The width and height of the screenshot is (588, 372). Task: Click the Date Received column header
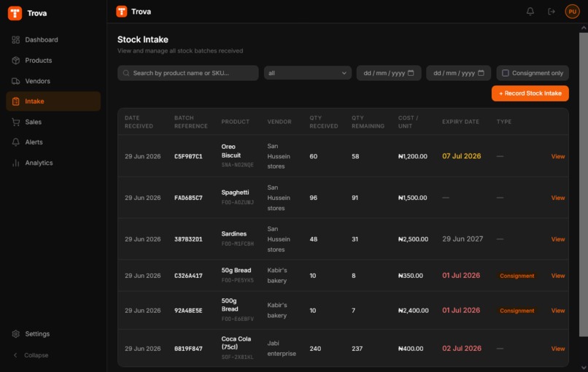point(139,122)
